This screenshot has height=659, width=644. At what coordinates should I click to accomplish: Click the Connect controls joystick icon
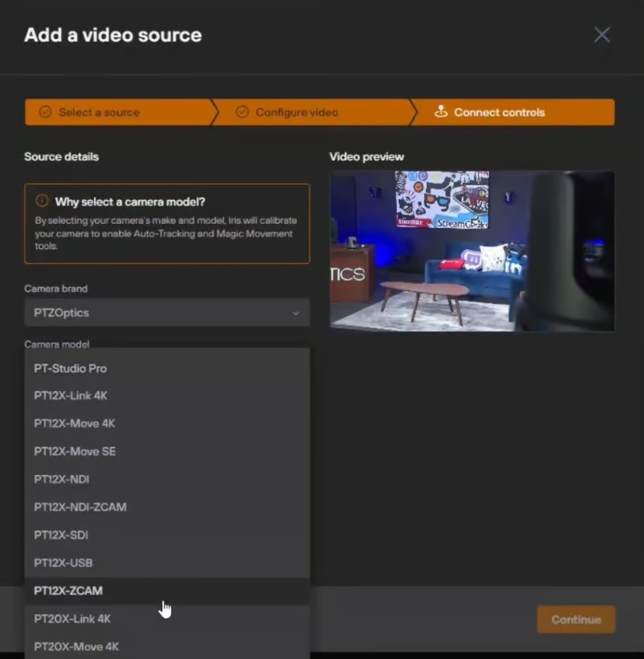click(440, 112)
